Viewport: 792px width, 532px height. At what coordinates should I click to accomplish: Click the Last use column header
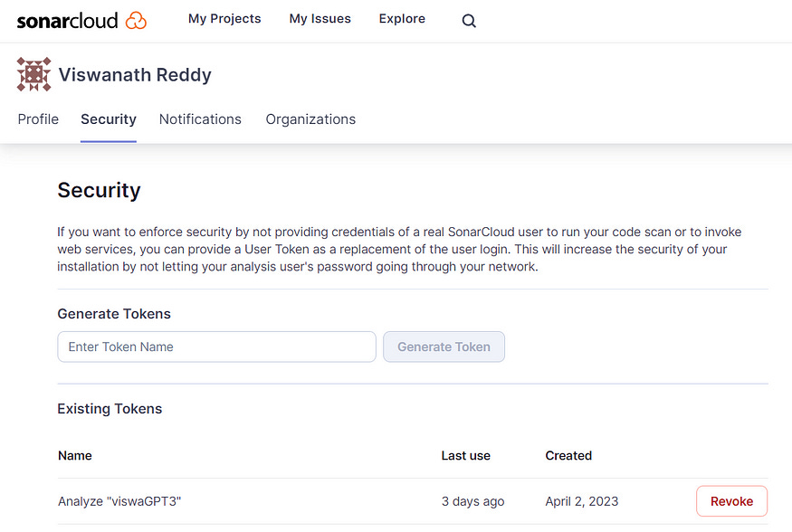point(466,456)
